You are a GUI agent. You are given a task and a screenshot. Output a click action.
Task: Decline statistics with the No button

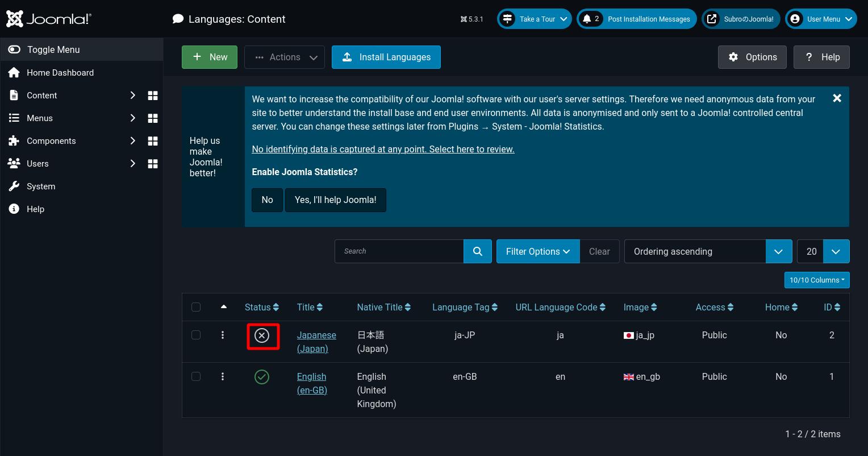click(x=267, y=200)
